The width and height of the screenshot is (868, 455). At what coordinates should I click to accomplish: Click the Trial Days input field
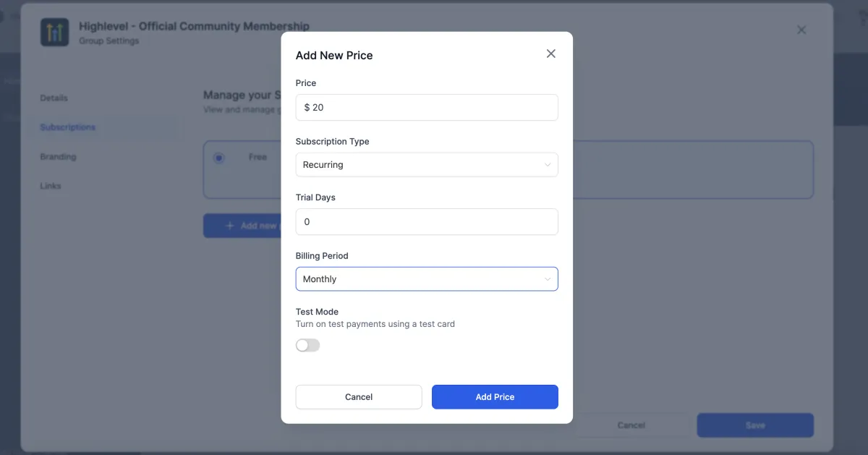pos(427,222)
